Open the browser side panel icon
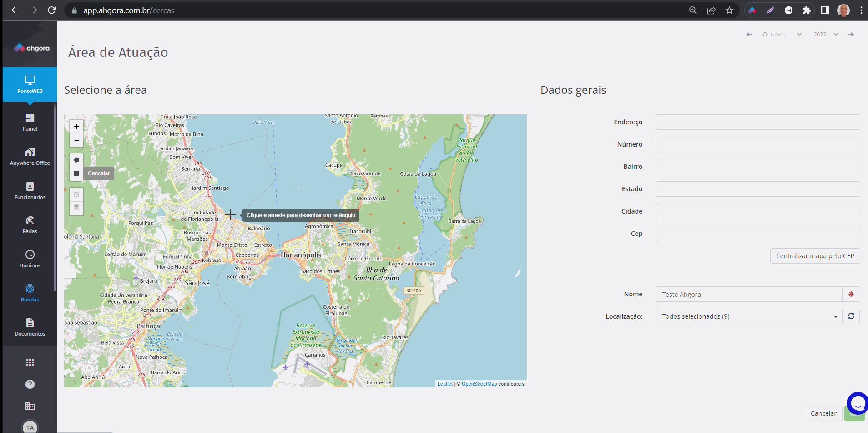 click(825, 10)
